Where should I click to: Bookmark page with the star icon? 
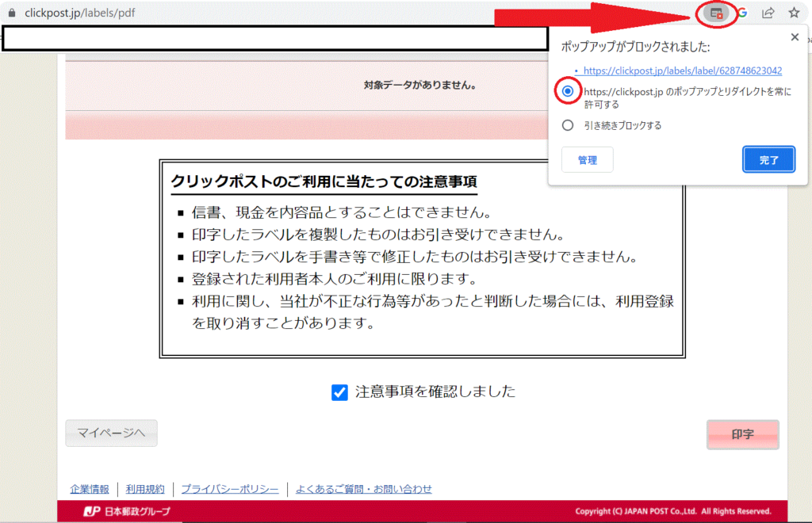coord(794,13)
